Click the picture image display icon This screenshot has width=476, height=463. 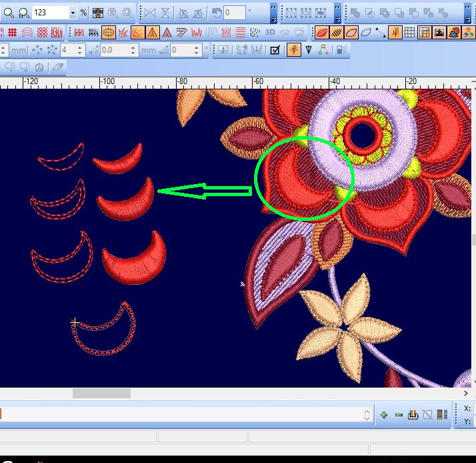tap(439, 32)
